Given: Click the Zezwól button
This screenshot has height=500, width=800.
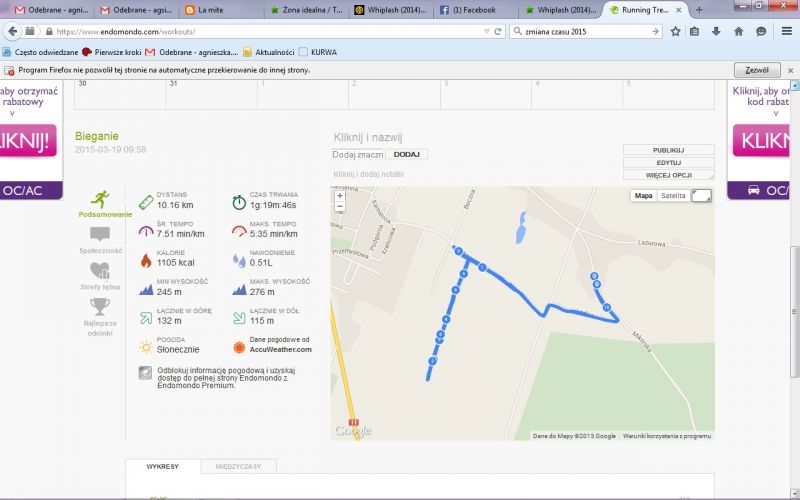Looking at the screenshot, I should 757,70.
